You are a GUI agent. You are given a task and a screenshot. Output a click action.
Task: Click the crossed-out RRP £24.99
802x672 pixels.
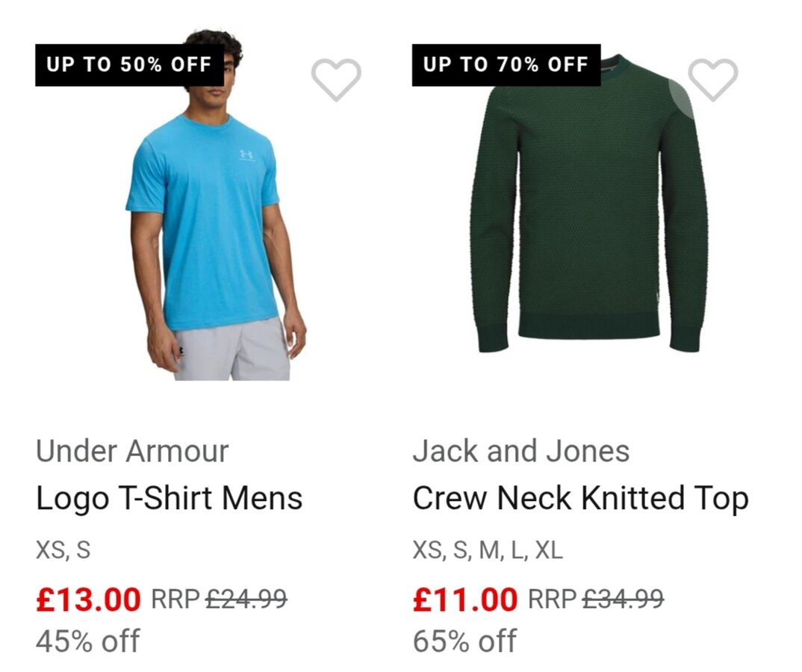click(x=219, y=599)
